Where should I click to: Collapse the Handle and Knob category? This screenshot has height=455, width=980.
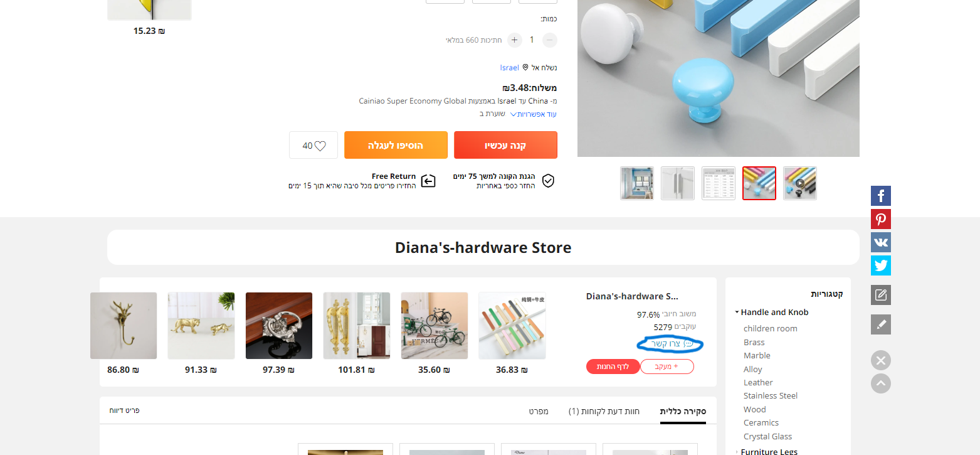737,312
